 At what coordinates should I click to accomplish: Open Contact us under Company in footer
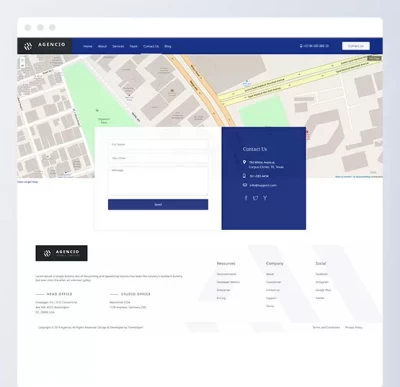click(273, 290)
